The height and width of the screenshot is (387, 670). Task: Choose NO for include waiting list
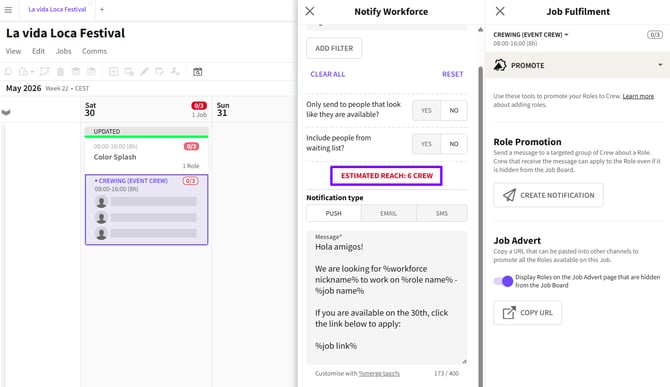click(454, 144)
